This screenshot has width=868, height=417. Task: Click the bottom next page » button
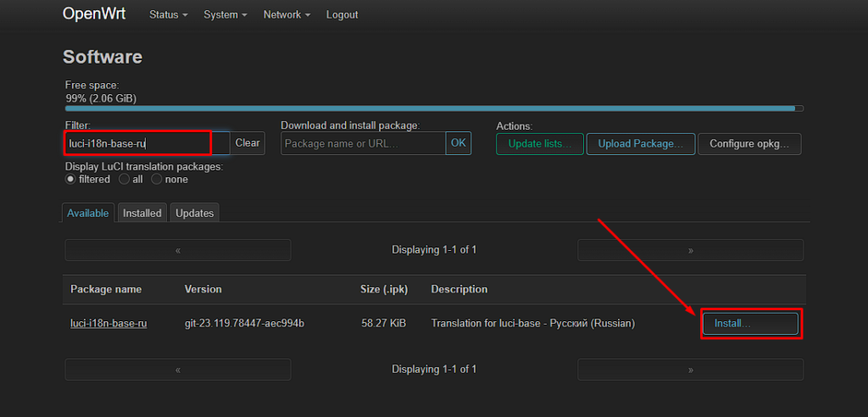690,370
